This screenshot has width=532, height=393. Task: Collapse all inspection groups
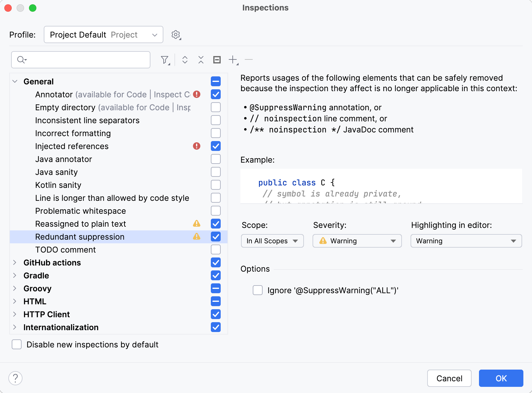201,59
